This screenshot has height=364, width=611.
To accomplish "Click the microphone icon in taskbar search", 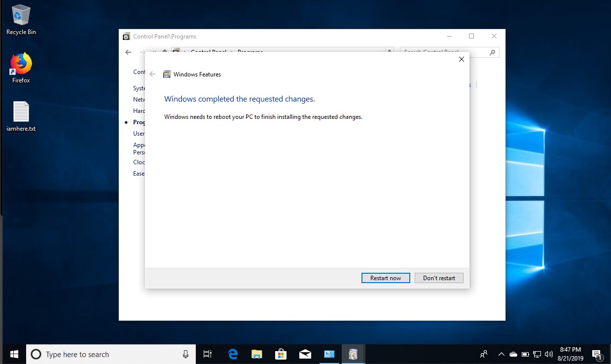I will pyautogui.click(x=185, y=354).
